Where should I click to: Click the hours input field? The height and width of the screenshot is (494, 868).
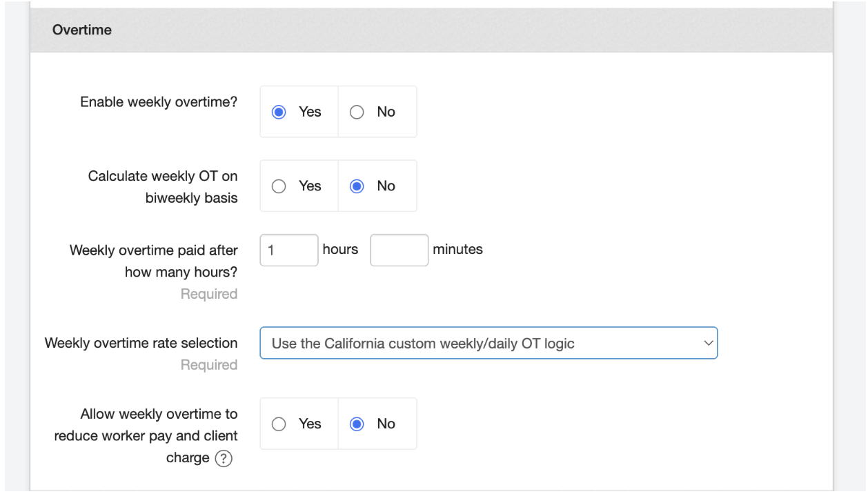(288, 250)
